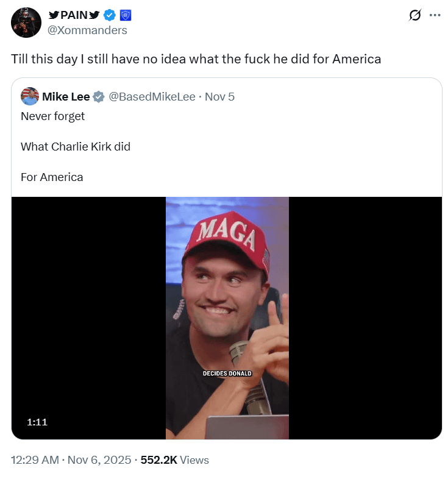
Task: Open the three-dot More options menu
Action: [x=435, y=16]
